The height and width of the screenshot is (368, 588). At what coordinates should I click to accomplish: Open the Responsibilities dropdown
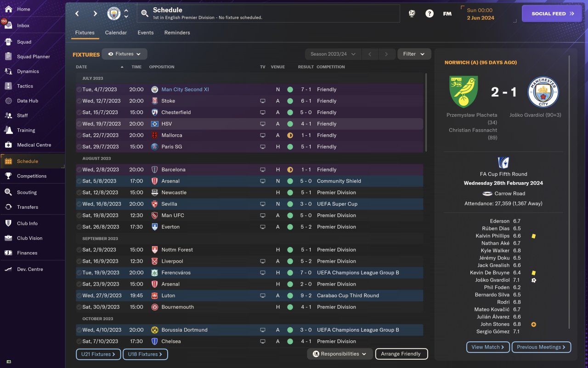pos(339,354)
